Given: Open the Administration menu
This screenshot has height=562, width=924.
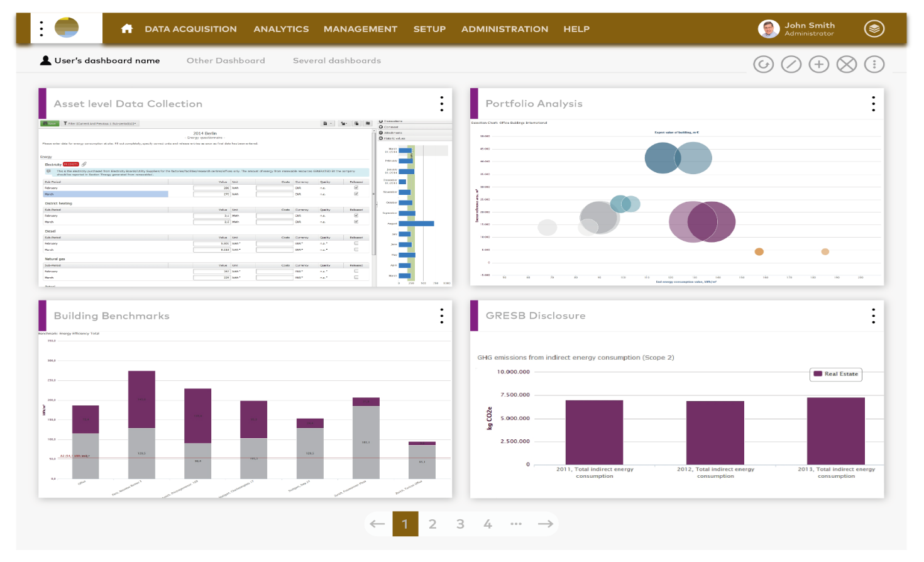Looking at the screenshot, I should [505, 29].
